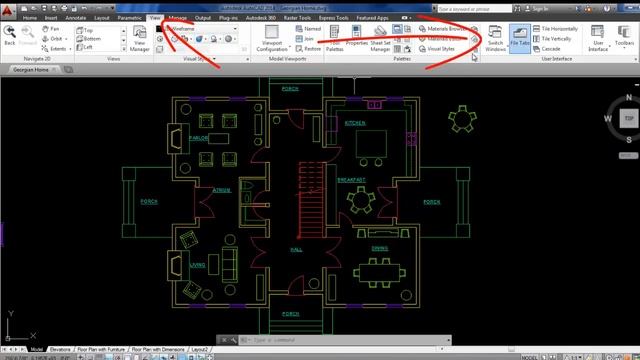Click the keyword search input field
This screenshot has height=360, width=640.
[x=474, y=9]
